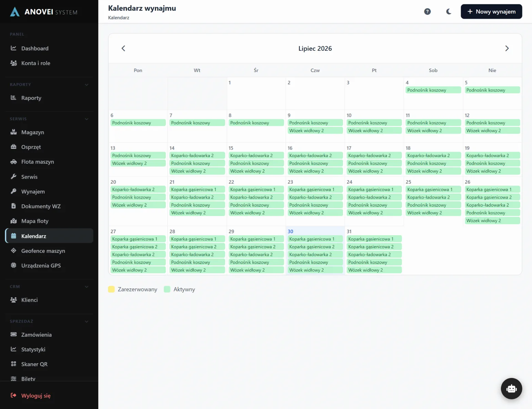Click the Dashboard chart icon

(x=14, y=48)
